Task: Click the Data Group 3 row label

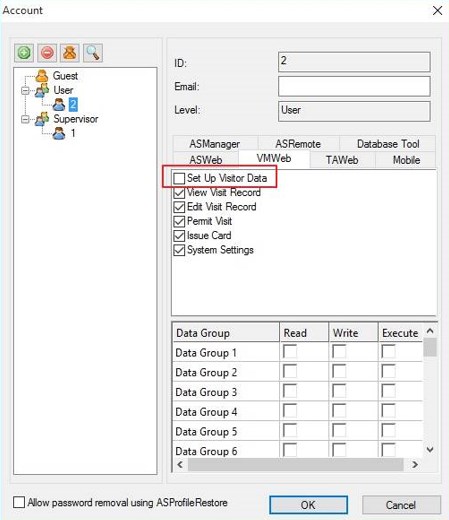Action: pyautogui.click(x=206, y=392)
